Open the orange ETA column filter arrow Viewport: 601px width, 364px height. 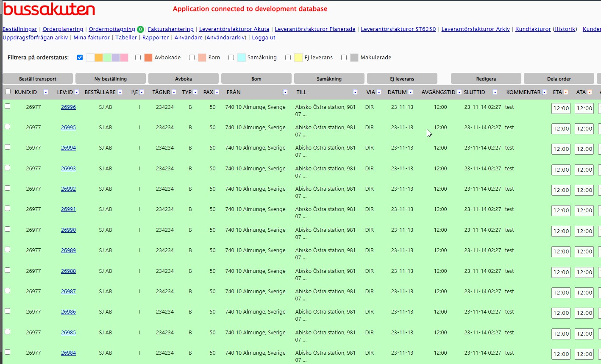click(x=566, y=92)
